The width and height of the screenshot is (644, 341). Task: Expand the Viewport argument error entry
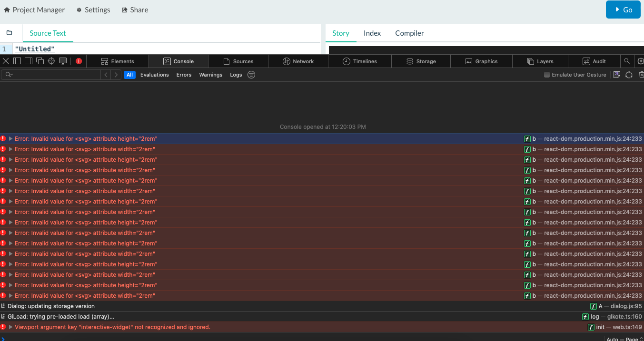(x=10, y=327)
